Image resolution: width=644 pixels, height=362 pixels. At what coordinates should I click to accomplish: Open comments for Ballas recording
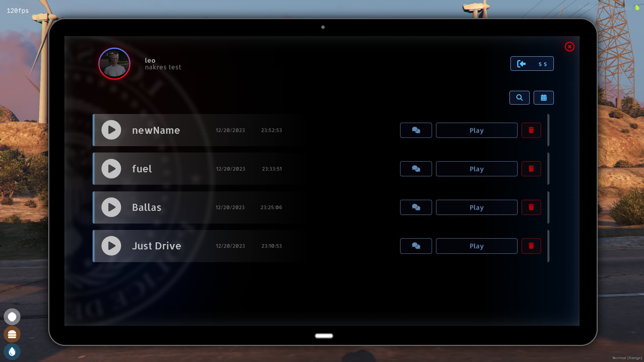[x=416, y=207]
